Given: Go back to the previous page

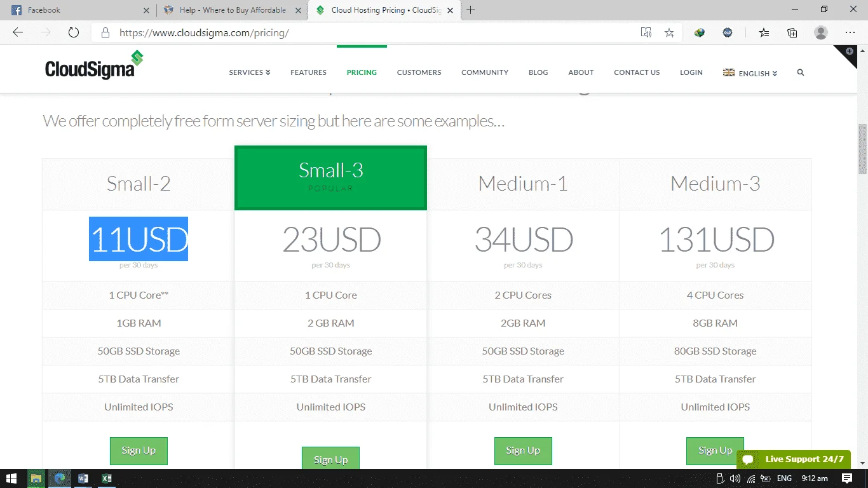Looking at the screenshot, I should pos(18,32).
